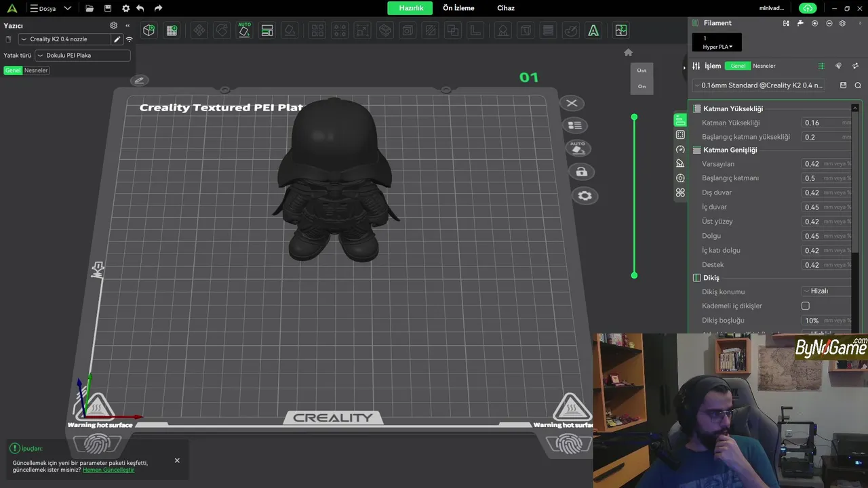Open the support settings tab icon
The width and height of the screenshot is (868, 488).
(x=680, y=163)
